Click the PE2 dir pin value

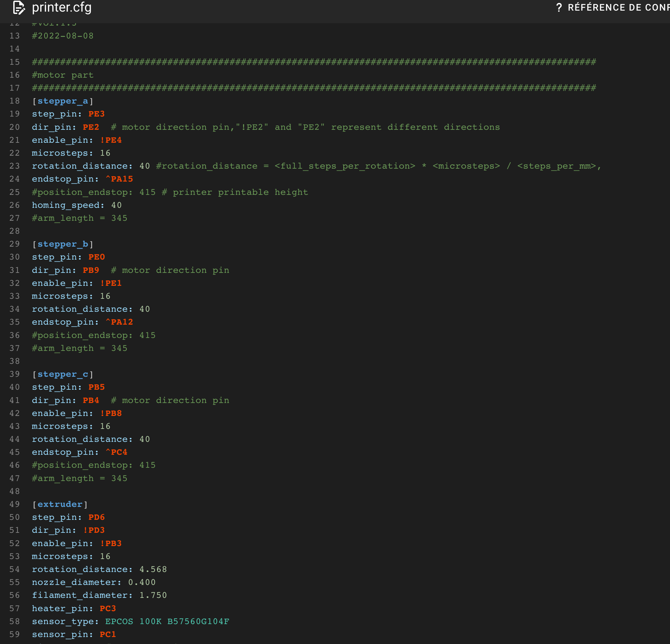[x=91, y=127]
